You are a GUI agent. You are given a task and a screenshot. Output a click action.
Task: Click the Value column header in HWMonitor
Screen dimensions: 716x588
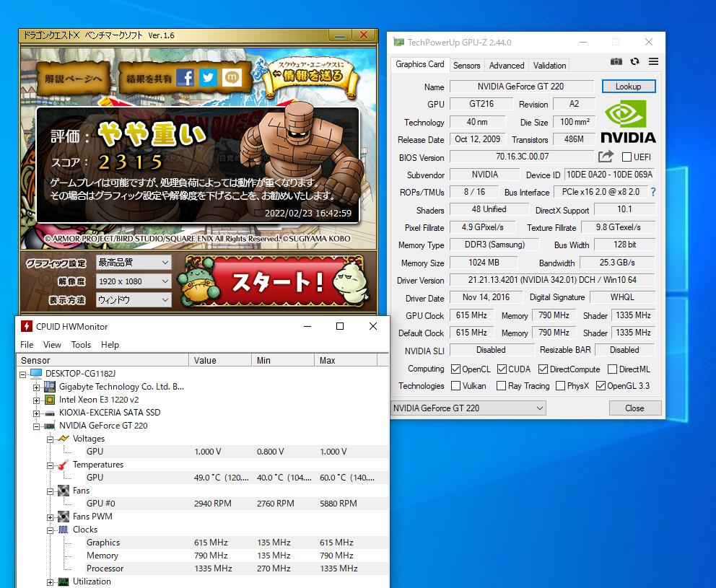pos(220,360)
